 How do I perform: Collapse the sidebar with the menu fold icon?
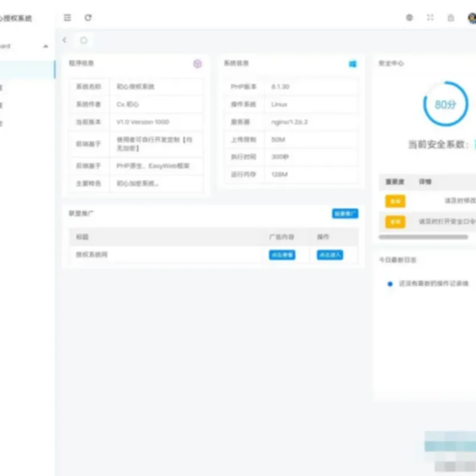[x=67, y=18]
